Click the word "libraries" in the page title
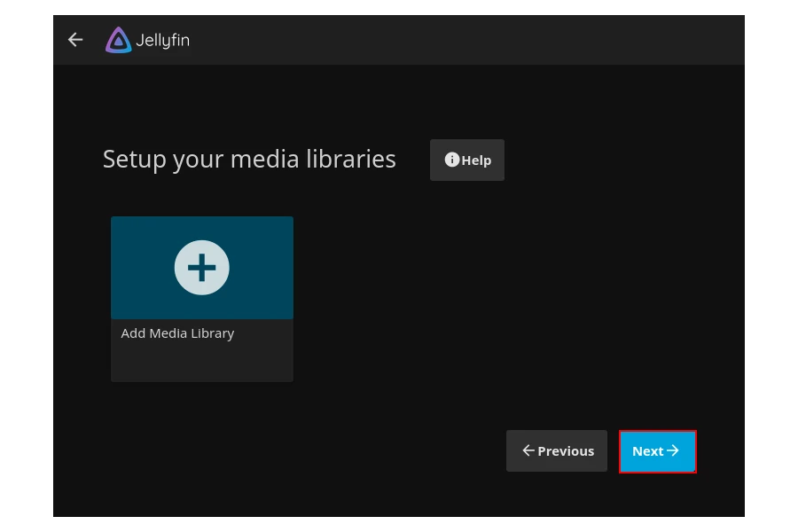798x532 pixels. (x=350, y=160)
